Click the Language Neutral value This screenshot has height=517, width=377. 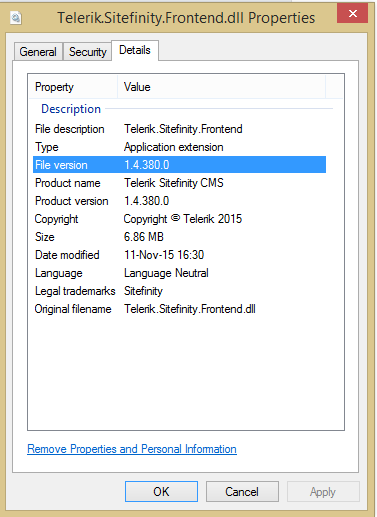[x=166, y=273]
